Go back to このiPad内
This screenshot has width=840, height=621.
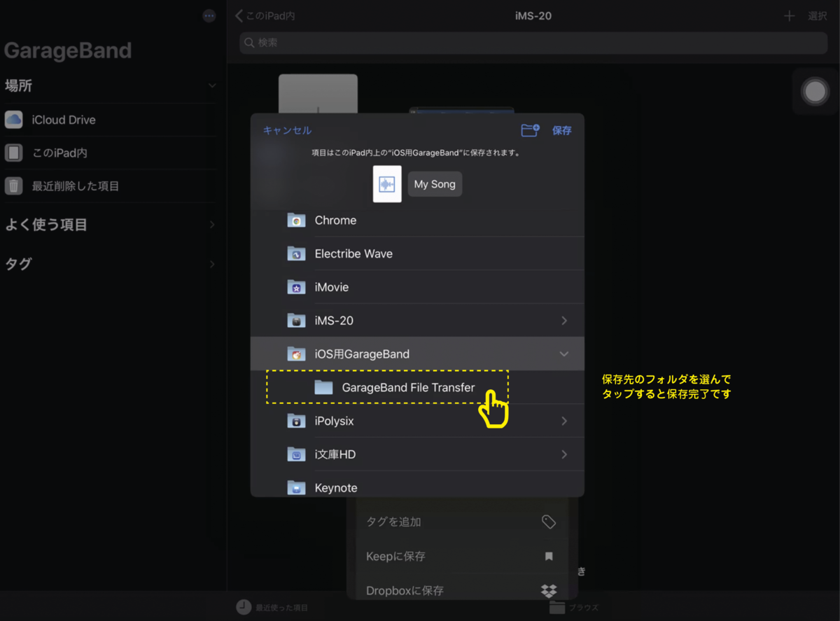point(265,15)
